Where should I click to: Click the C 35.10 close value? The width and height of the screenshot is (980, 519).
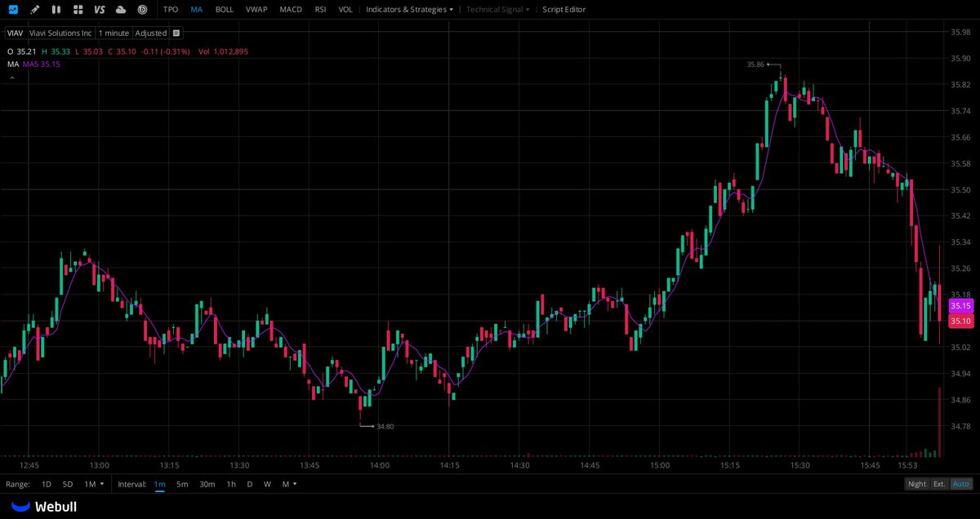(122, 51)
